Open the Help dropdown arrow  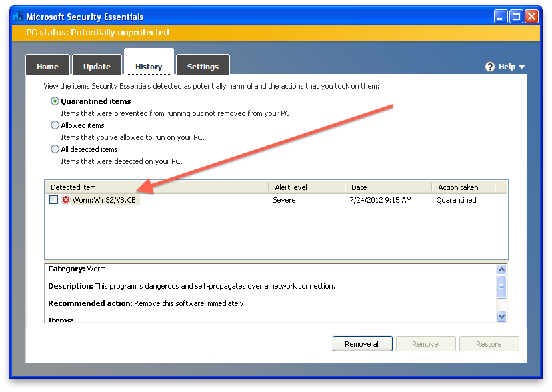[x=521, y=67]
